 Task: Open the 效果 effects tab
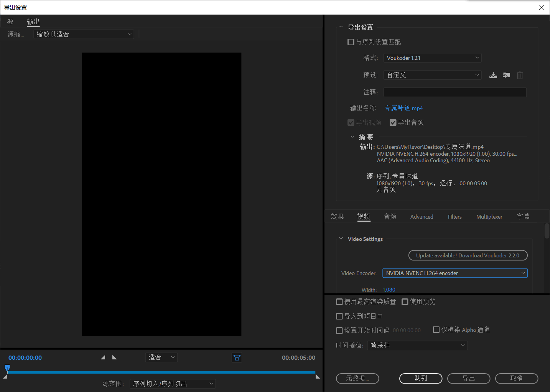(x=337, y=216)
